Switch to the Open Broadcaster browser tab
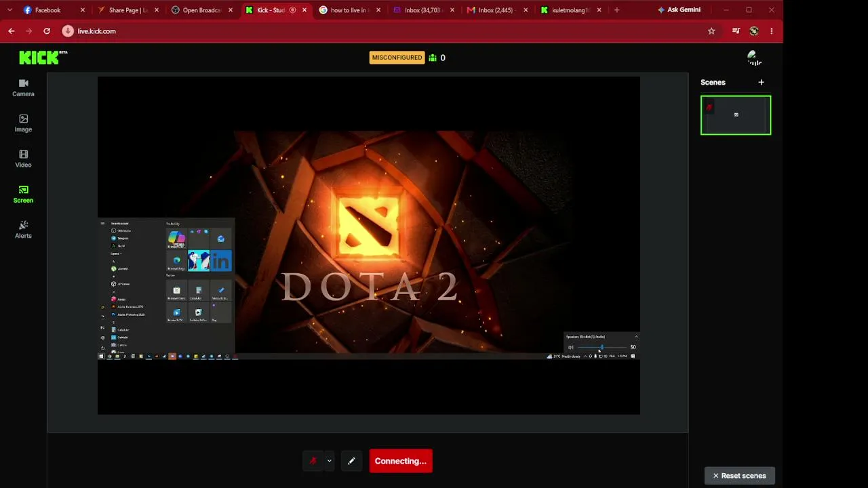 pos(201,10)
